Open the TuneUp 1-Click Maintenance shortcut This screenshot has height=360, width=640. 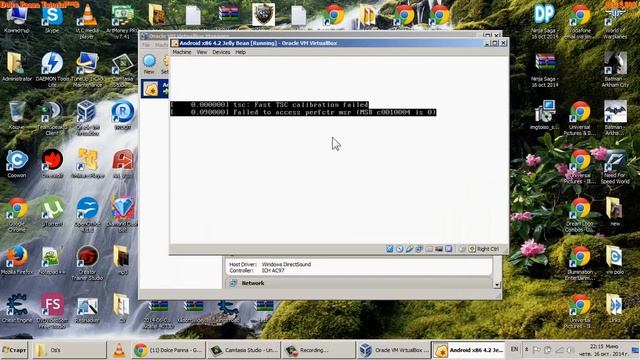click(x=87, y=69)
